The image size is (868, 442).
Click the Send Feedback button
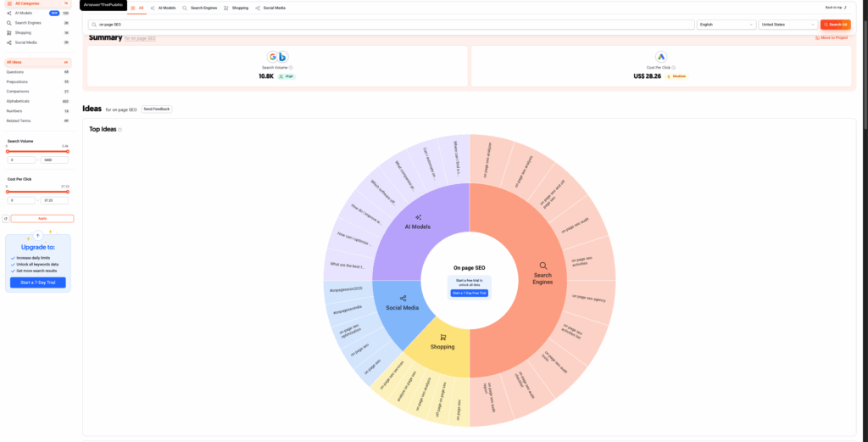pos(157,109)
